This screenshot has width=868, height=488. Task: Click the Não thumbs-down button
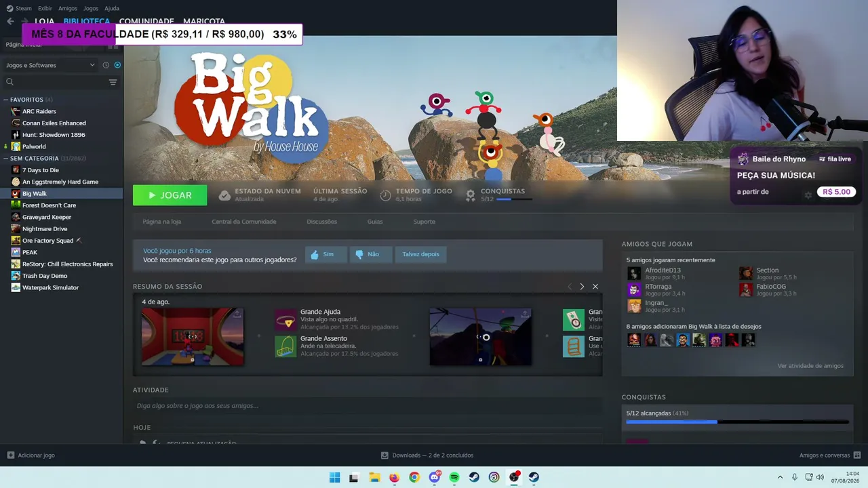pos(371,254)
